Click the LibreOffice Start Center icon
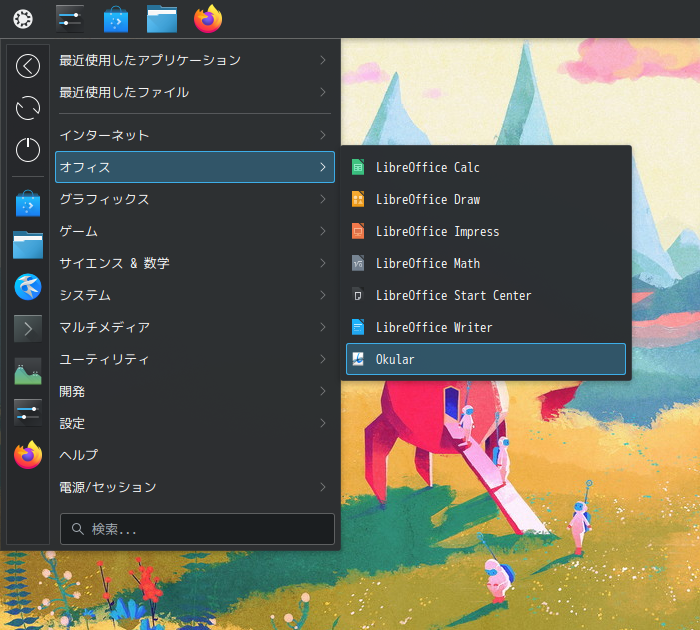This screenshot has height=630, width=700. click(358, 295)
